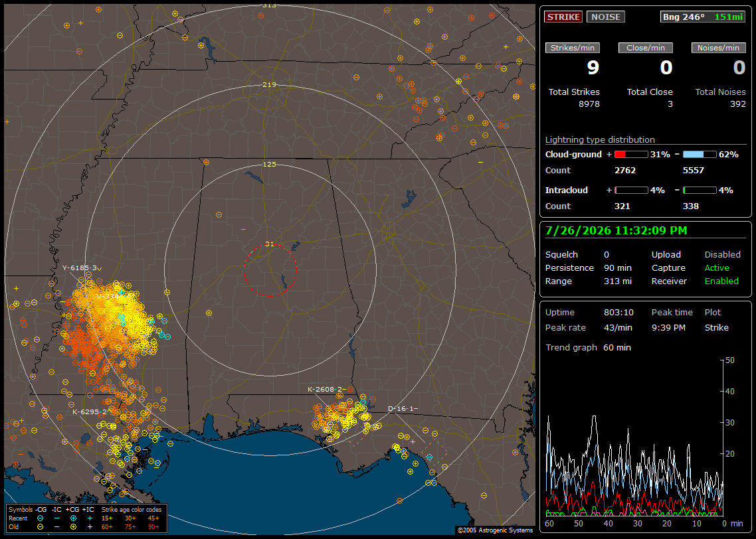
Task: Click the 125 range ring label
Action: pyautogui.click(x=269, y=164)
